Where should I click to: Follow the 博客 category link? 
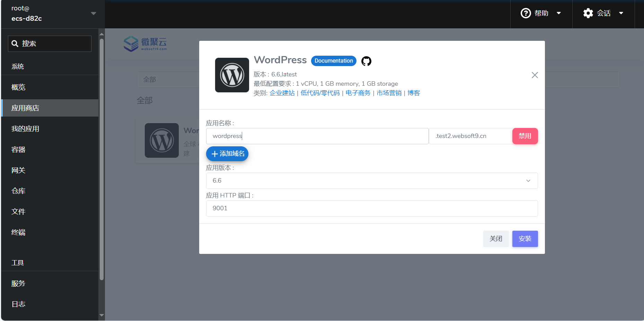[414, 93]
